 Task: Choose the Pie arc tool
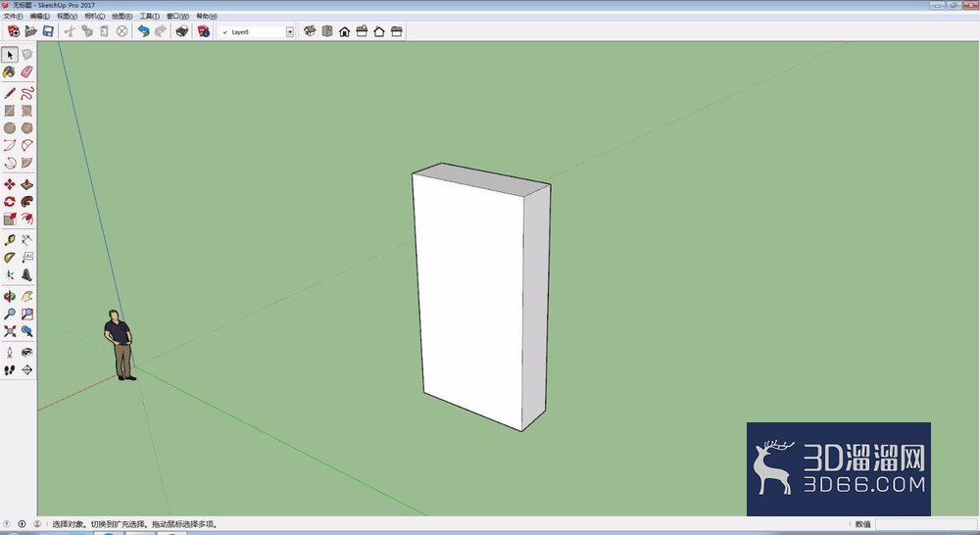26,163
